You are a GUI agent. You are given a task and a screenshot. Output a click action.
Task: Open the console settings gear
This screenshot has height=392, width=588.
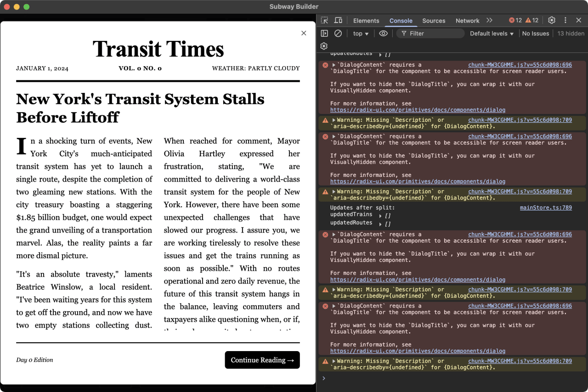tap(324, 46)
